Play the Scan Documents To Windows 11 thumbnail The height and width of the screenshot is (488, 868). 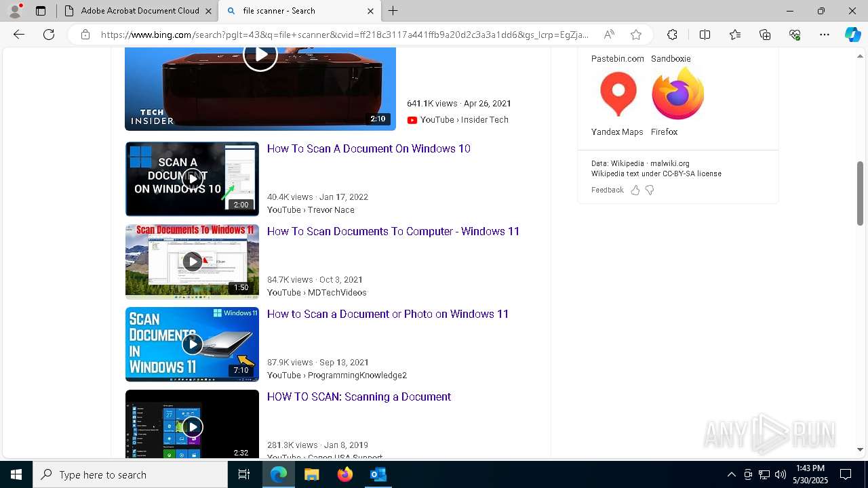(192, 262)
